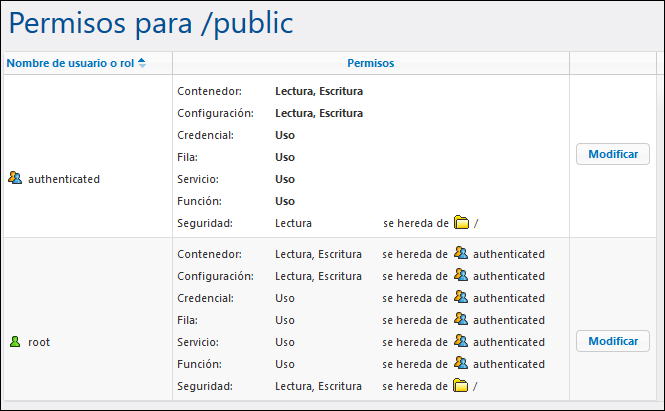The image size is (665, 411).
Task: Click the Permisos para /public page title
Action: tap(150, 23)
